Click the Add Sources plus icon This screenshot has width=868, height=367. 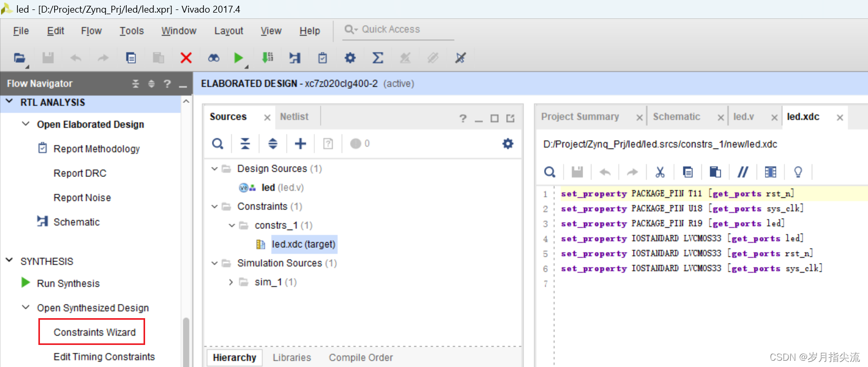(x=300, y=143)
